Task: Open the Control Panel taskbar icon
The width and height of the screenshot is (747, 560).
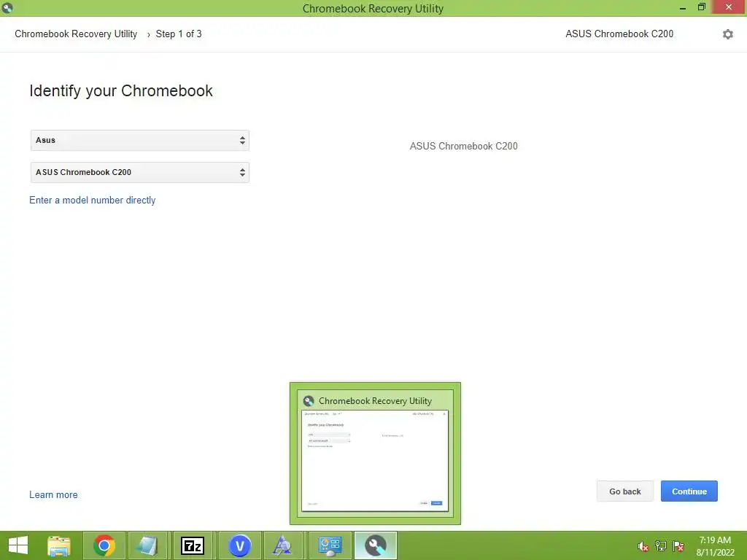Action: 330,545
